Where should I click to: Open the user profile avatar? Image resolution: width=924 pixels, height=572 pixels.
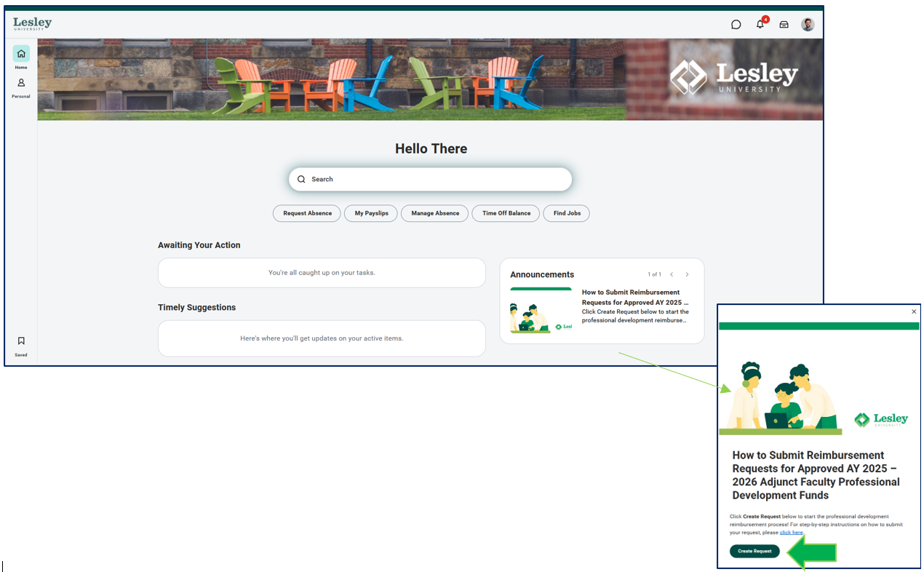tap(808, 24)
